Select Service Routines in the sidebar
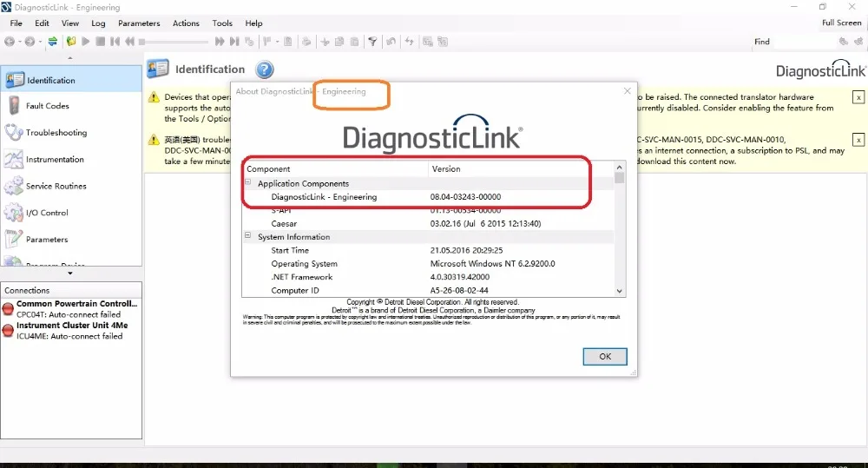 coord(71,186)
